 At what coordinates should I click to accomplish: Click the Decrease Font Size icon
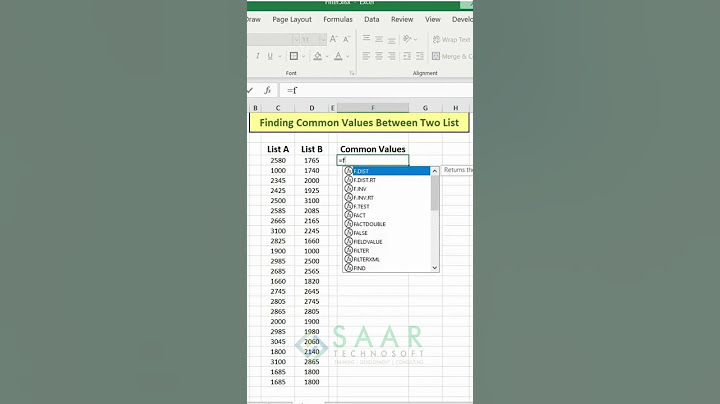[347, 39]
